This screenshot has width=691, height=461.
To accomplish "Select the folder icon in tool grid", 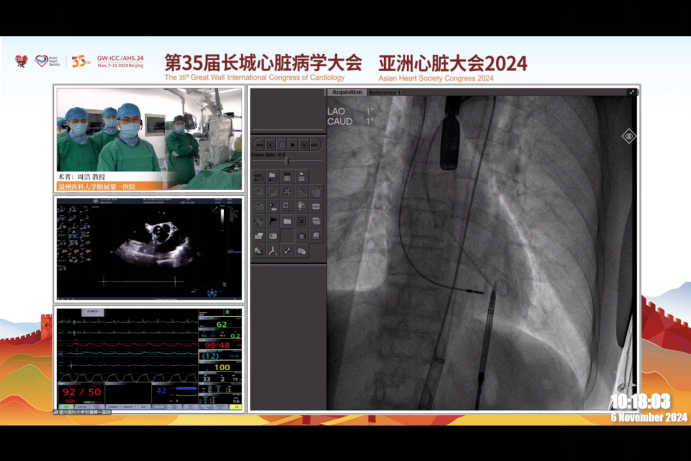I will [x=287, y=221].
